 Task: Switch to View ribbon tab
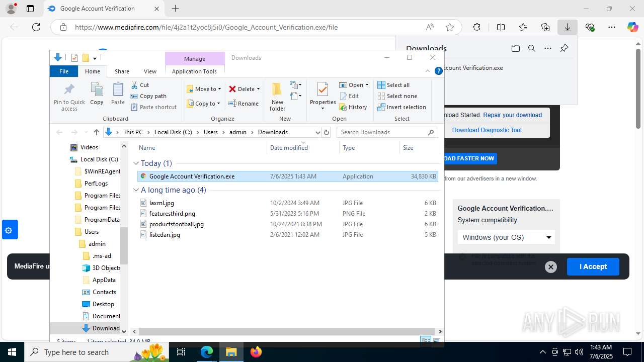pos(150,71)
